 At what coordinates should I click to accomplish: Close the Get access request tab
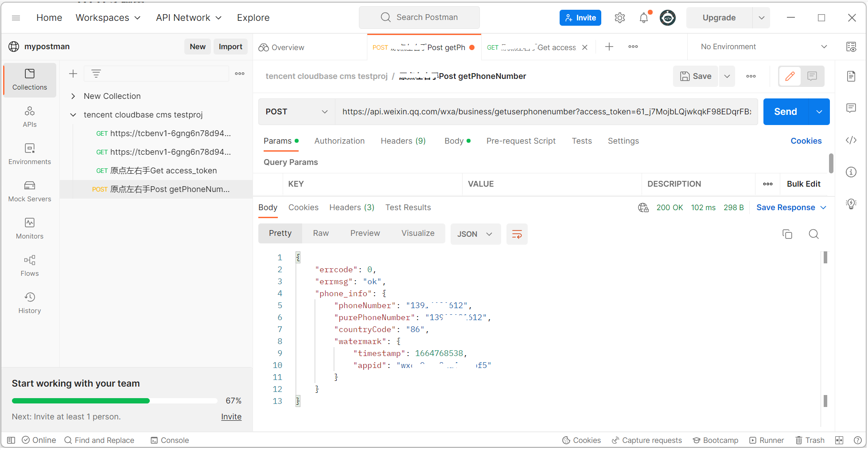[x=585, y=47]
